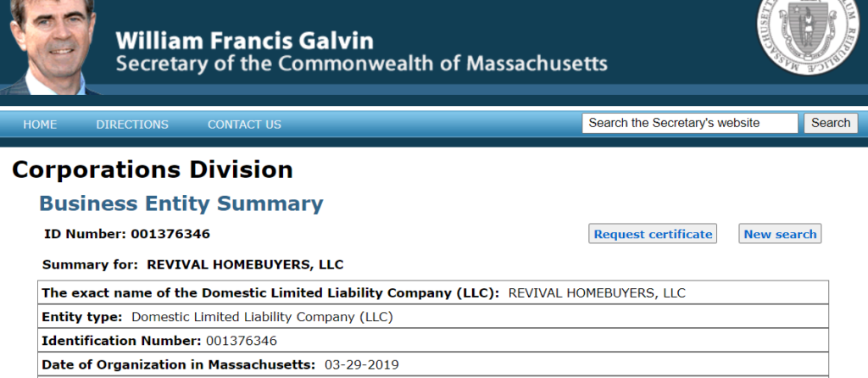Open the HOME navigation item
868x378 pixels.
tap(40, 125)
